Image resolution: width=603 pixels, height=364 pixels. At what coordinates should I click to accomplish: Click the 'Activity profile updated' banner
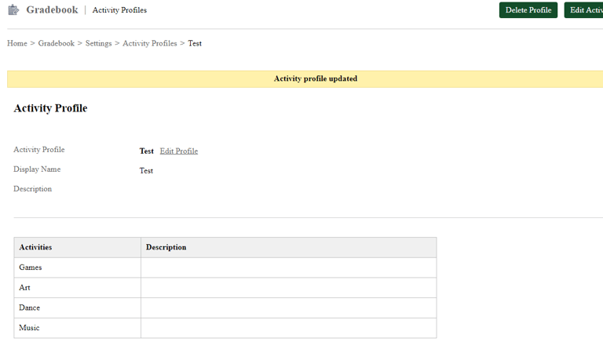click(x=315, y=78)
